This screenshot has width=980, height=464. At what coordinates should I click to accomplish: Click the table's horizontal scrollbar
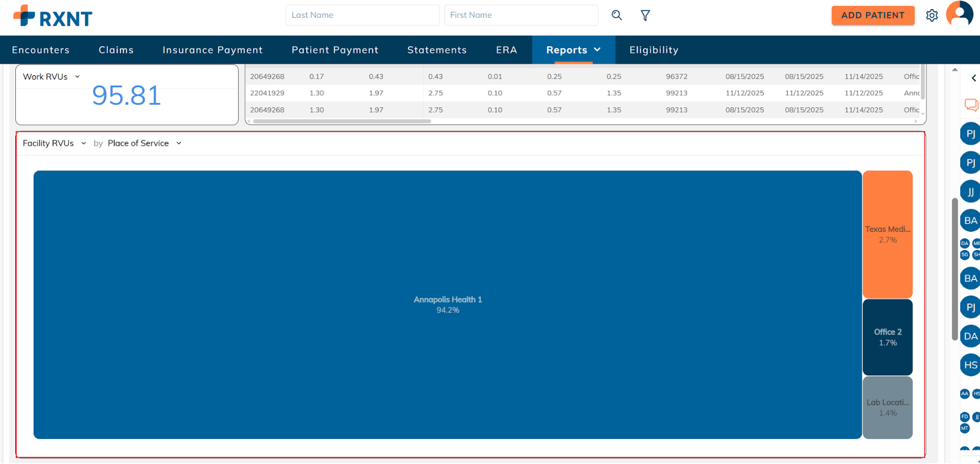[342, 121]
